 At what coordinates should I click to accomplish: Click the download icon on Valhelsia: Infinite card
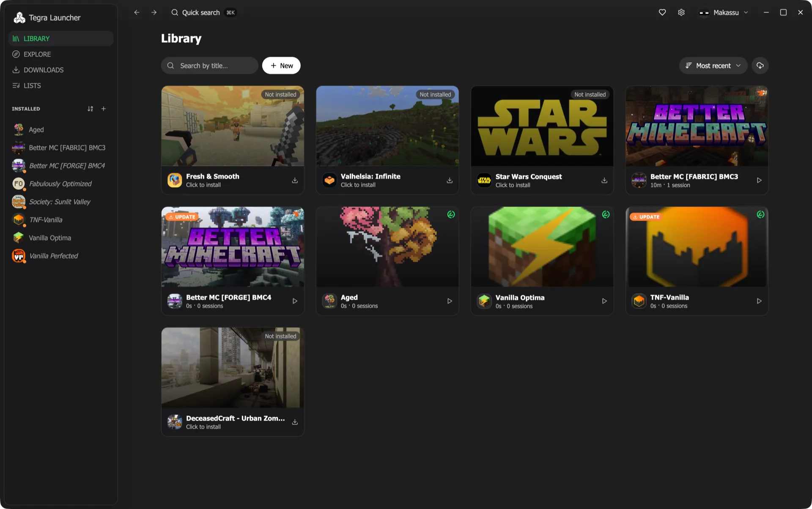450,181
